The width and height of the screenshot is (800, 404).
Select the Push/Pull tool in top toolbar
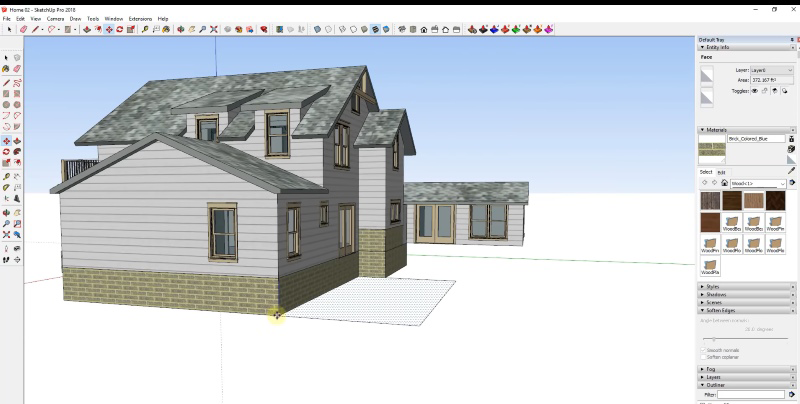coord(87,30)
